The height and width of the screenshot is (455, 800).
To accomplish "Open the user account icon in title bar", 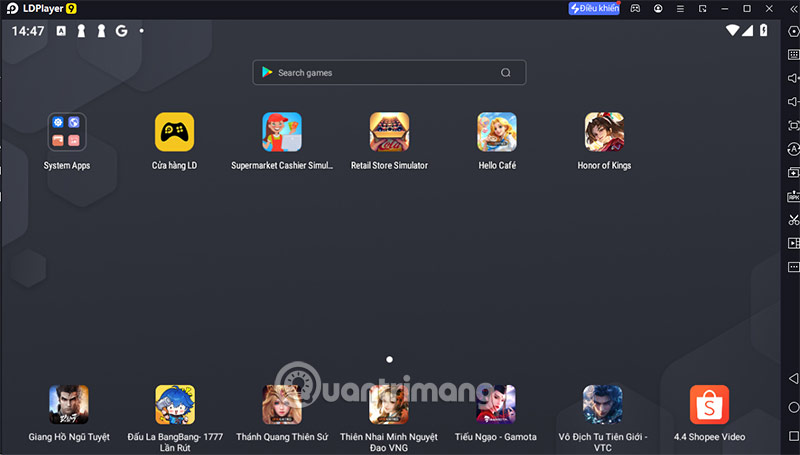I will [x=658, y=8].
